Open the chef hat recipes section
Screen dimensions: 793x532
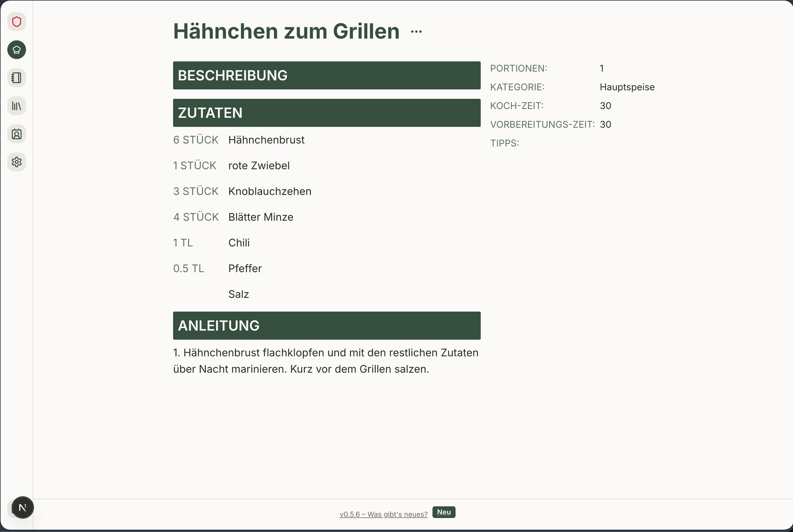click(x=17, y=50)
